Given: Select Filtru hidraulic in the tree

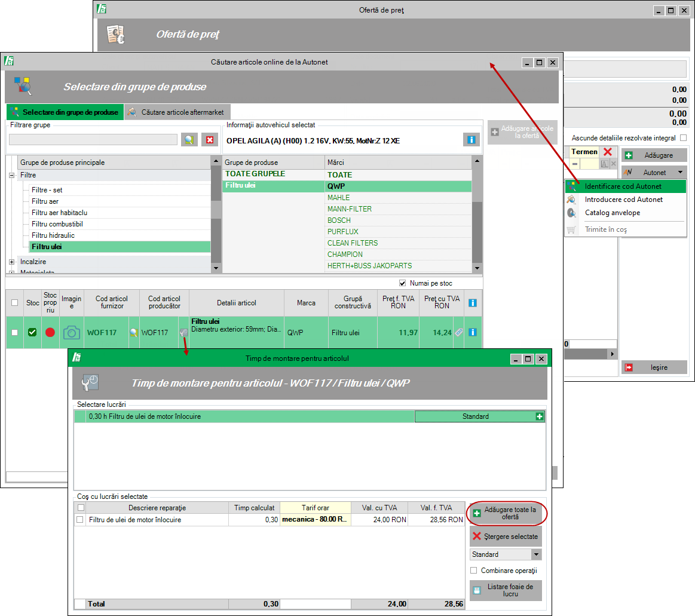Looking at the screenshot, I should pos(53,235).
